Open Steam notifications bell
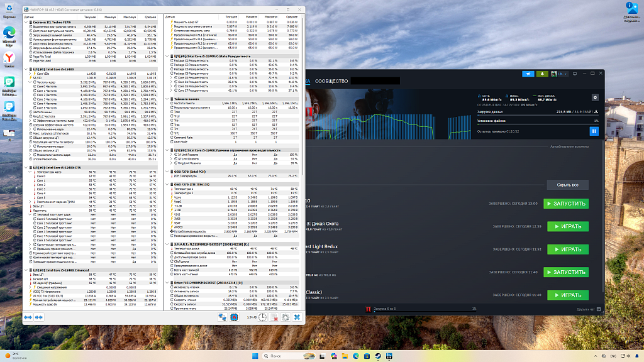The height and width of the screenshot is (362, 644). tap(542, 74)
